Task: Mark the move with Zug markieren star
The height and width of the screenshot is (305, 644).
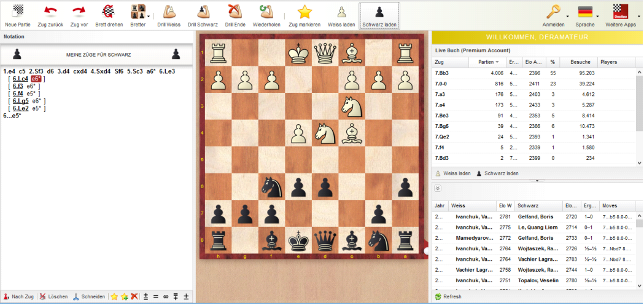Action: (305, 15)
